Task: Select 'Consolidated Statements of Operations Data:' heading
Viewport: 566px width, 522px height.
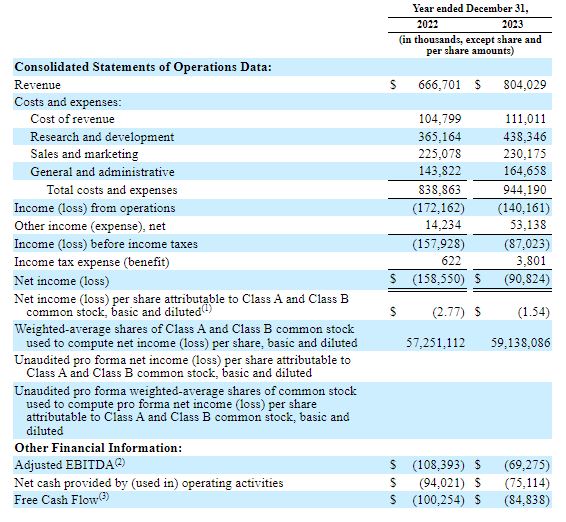Action: pyautogui.click(x=143, y=67)
